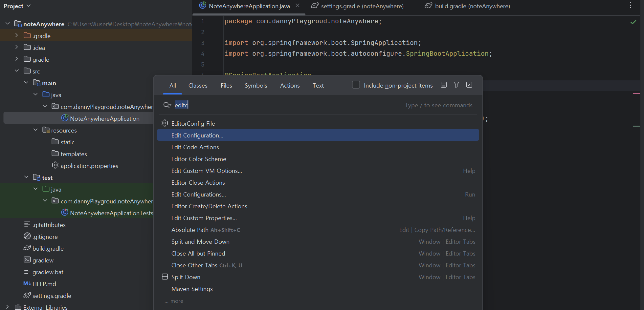Click line 3 import statement in editor
Viewport: 644px width, 310px height.
322,43
